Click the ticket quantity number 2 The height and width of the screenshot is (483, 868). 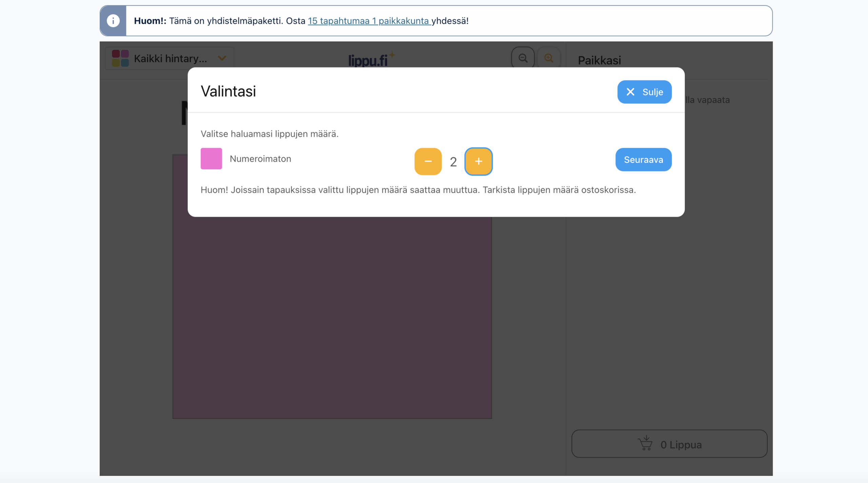(x=453, y=162)
